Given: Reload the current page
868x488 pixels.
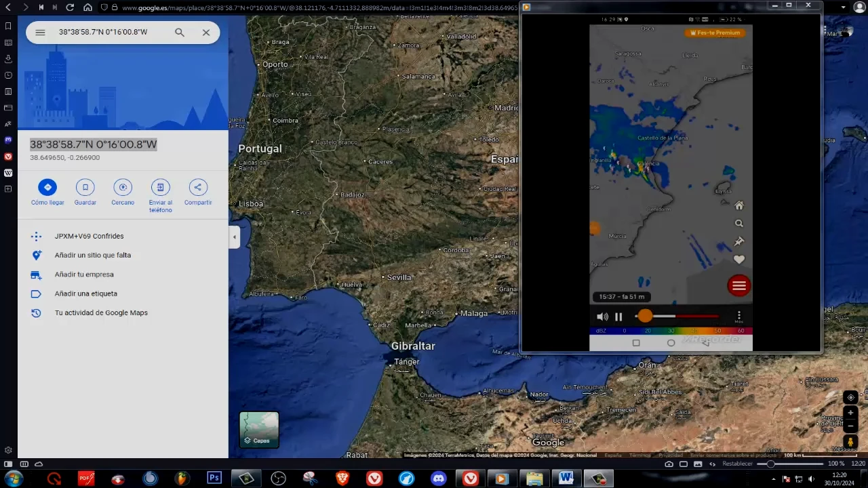Looking at the screenshot, I should 70,7.
